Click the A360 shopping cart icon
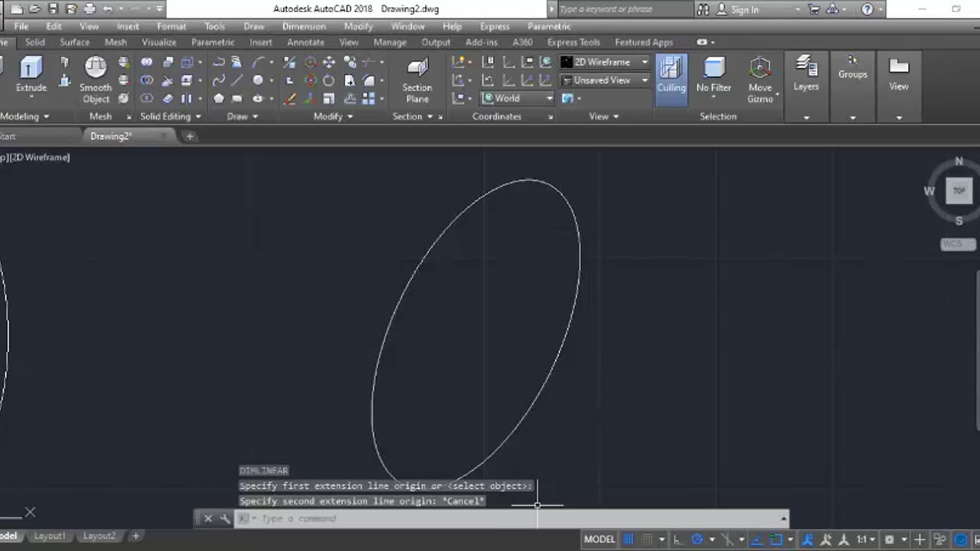This screenshot has height=551, width=980. [814, 9]
